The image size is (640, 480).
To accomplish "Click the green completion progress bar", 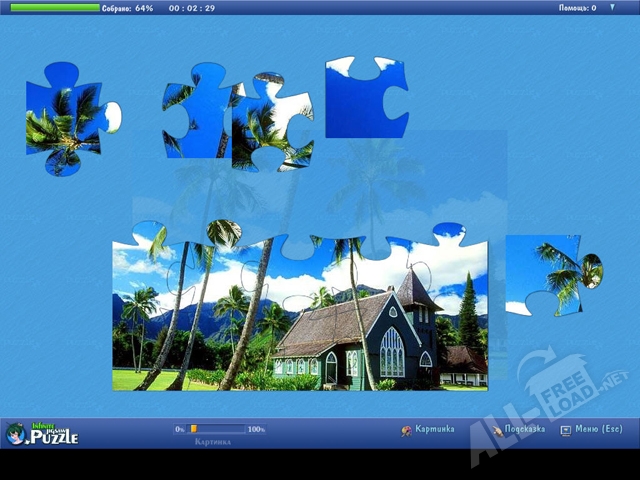I will [x=54, y=7].
